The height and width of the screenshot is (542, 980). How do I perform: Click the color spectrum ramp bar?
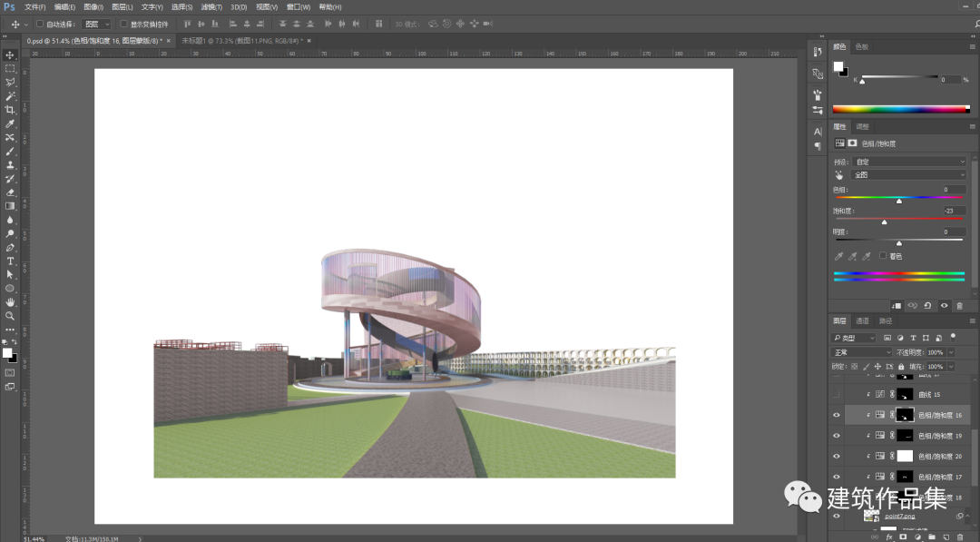900,109
